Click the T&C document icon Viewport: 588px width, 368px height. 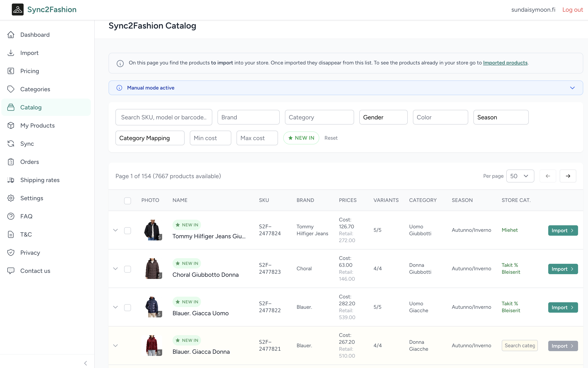coord(11,234)
